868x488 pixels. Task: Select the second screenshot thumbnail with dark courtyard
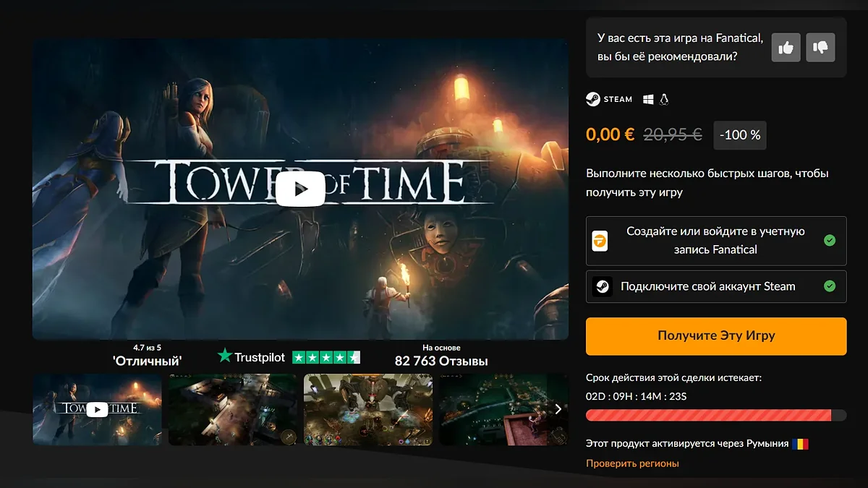tap(233, 409)
